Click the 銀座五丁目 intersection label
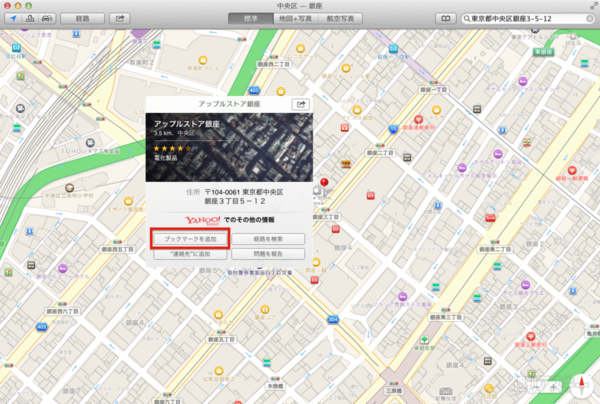Image resolution: width=600 pixels, height=404 pixels. click(221, 339)
